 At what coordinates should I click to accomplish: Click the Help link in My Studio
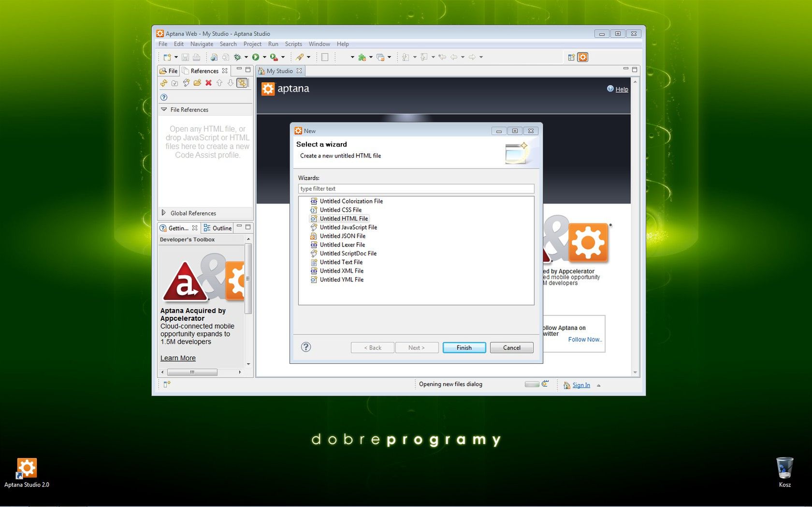click(x=622, y=89)
